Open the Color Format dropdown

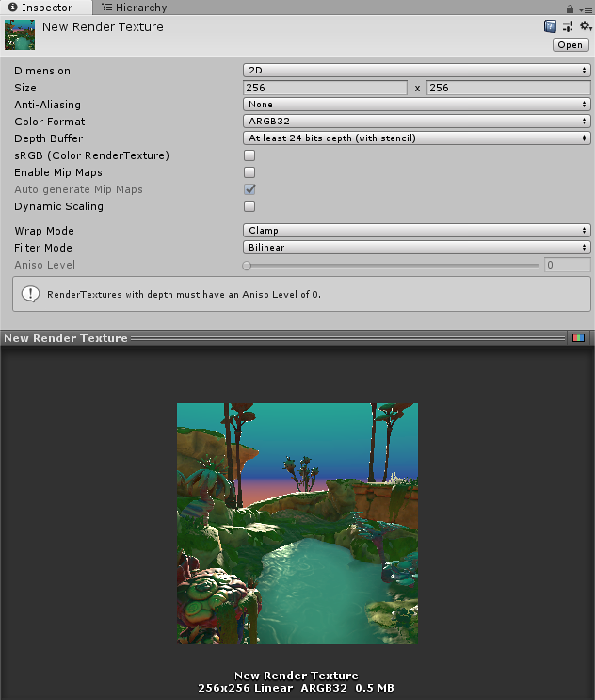click(416, 122)
